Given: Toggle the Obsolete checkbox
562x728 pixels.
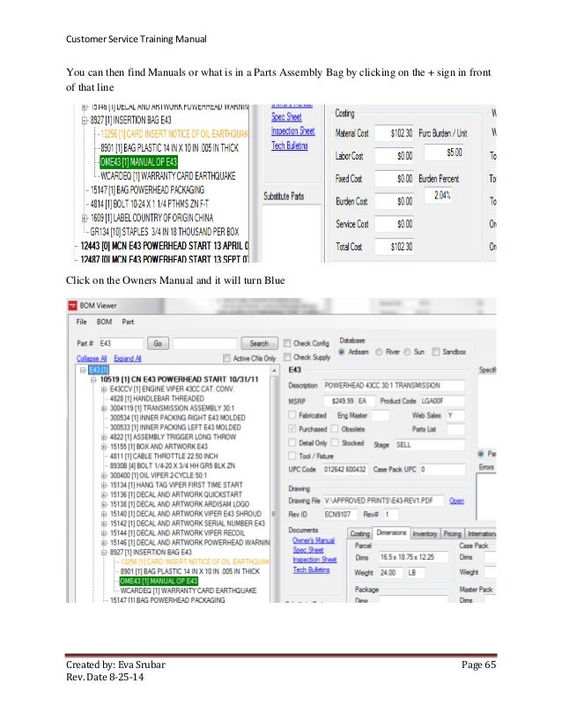Looking at the screenshot, I should (x=335, y=429).
